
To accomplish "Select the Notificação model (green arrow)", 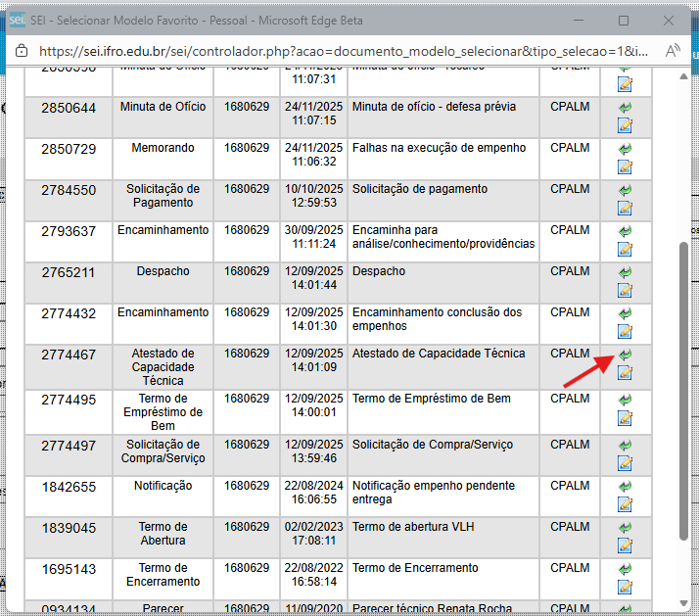I will (x=625, y=487).
